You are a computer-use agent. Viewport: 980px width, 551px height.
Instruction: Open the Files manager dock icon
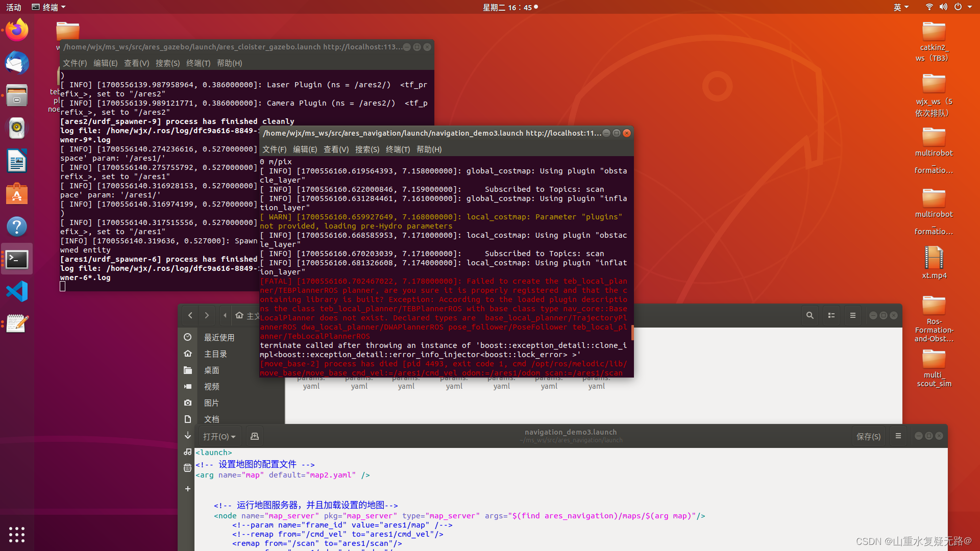[17, 95]
